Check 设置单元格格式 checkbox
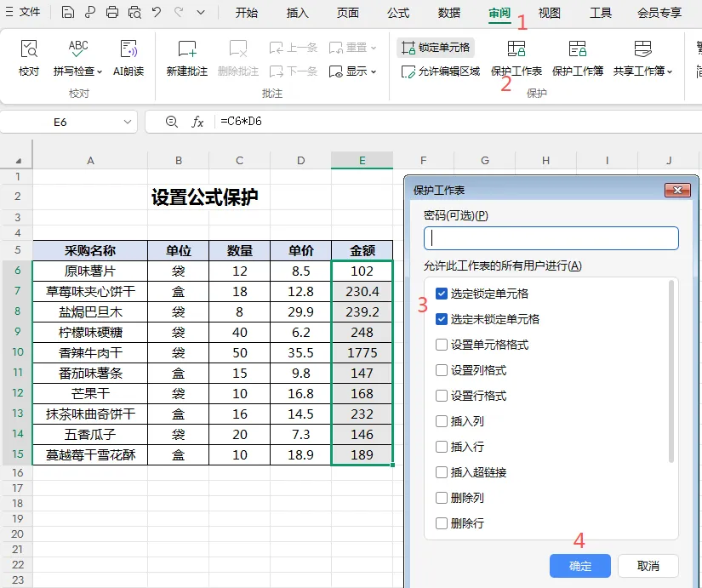702x588 pixels. [x=442, y=345]
